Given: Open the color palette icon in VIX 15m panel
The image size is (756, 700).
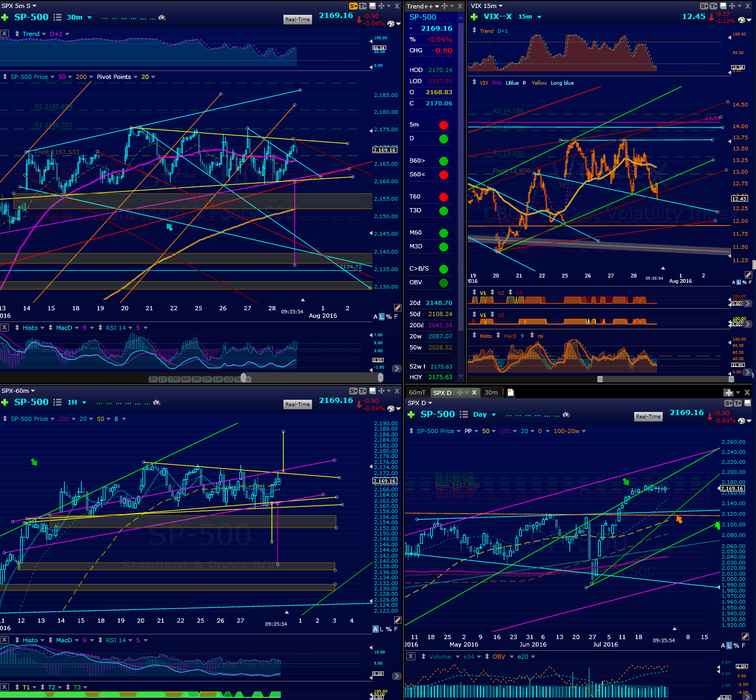Looking at the screenshot, I should (x=741, y=20).
